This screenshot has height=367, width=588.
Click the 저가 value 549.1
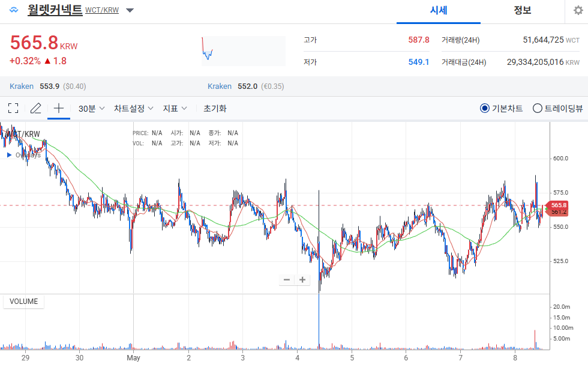(x=419, y=62)
